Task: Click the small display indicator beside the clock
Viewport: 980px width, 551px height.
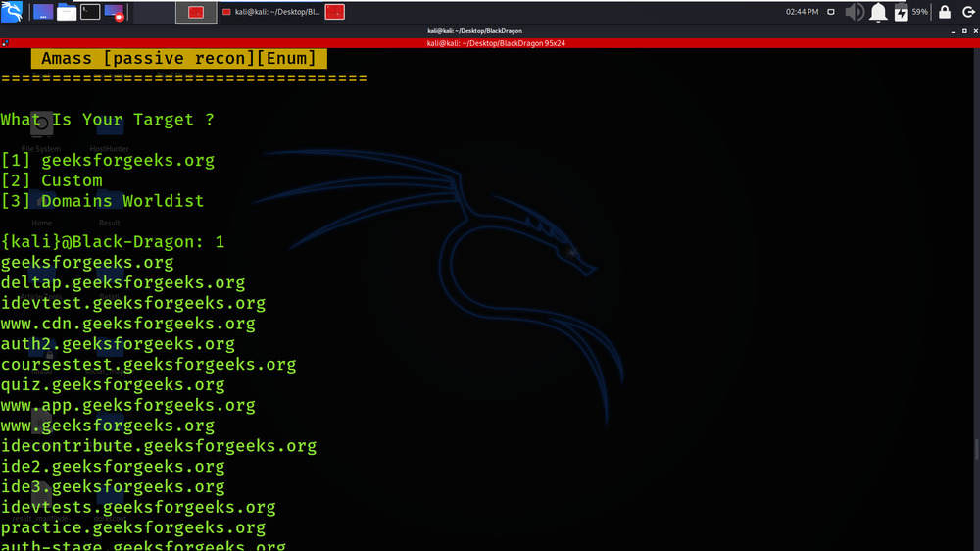Action: tap(831, 12)
